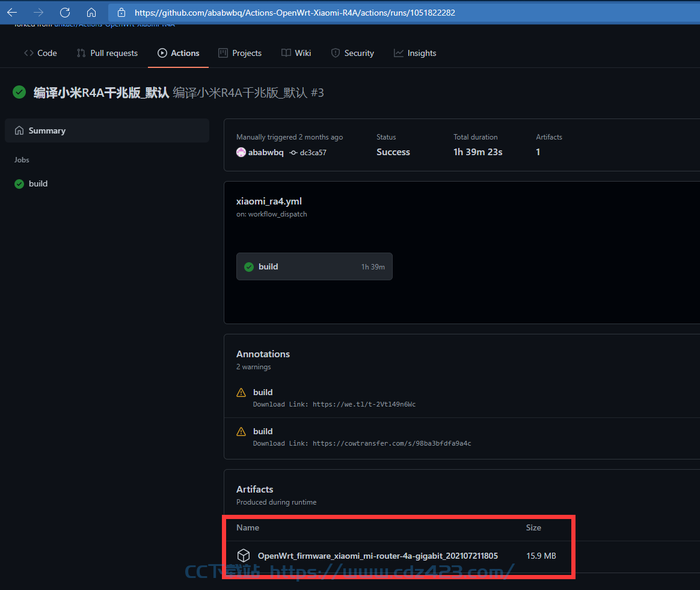Screen dimensions: 700x590
Task: Reload the page with the refresh icon
Action: point(65,13)
